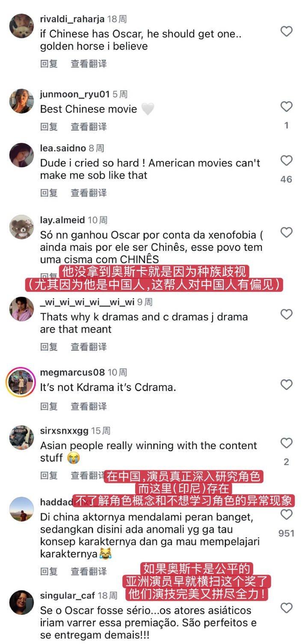Like rivaldi_raharja's comment with the heart
This screenshot has width=308, height=644.
(286, 31)
